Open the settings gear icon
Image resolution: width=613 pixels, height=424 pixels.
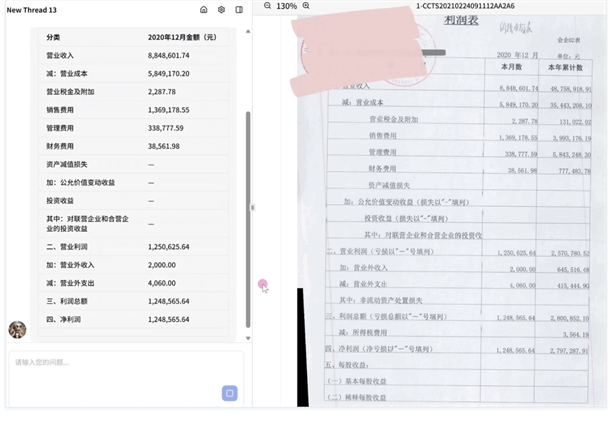221,10
